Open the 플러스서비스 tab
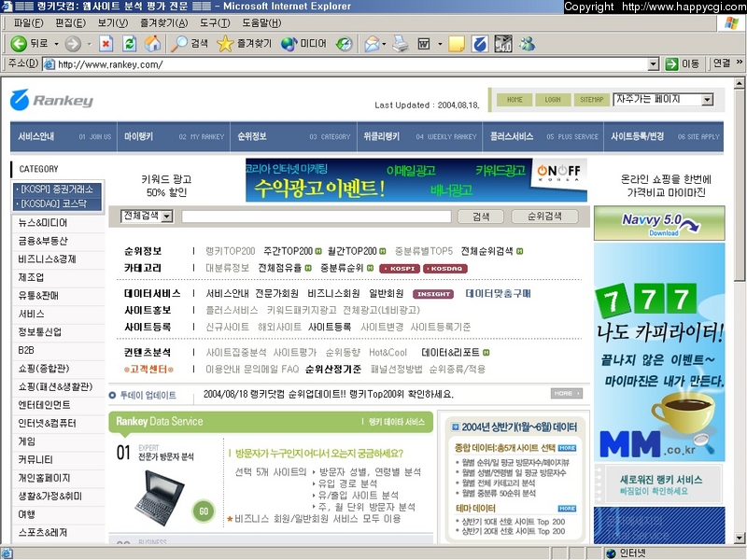This screenshot has width=747, height=560. (543, 136)
